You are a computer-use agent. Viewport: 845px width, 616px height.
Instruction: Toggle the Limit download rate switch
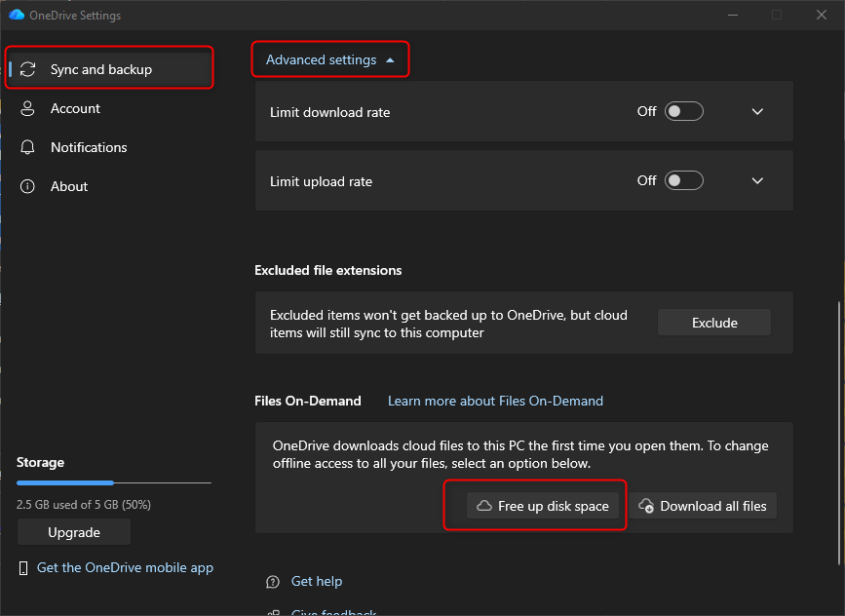pos(684,111)
